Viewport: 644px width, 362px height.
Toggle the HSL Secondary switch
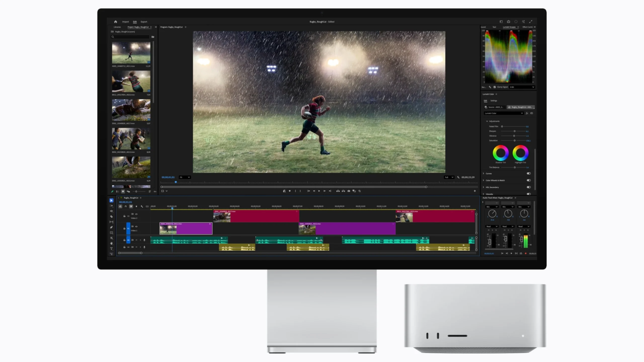tap(529, 187)
